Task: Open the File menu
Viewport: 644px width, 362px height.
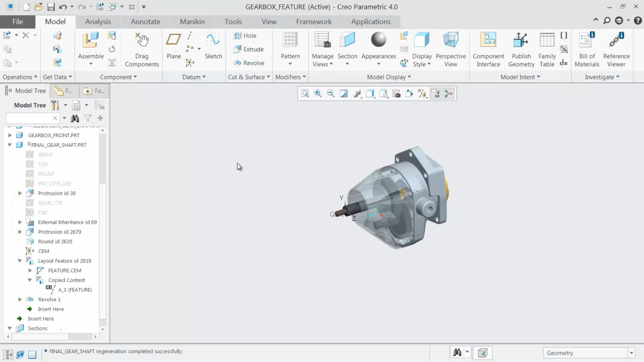Action: 17,21
